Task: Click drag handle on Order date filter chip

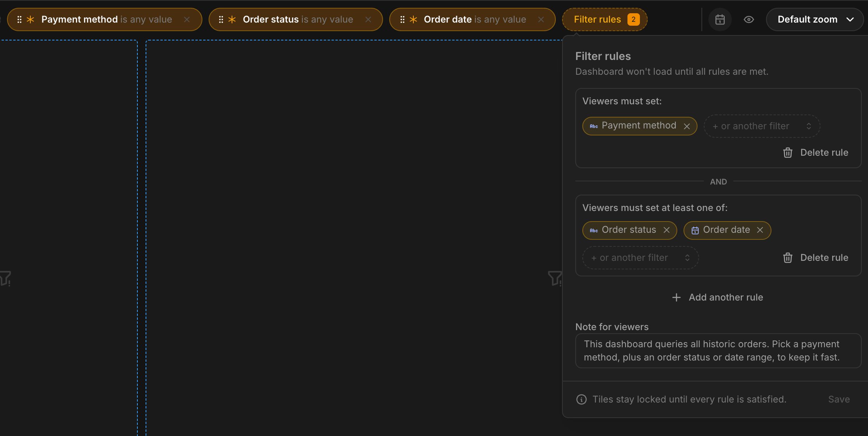Action: (402, 19)
